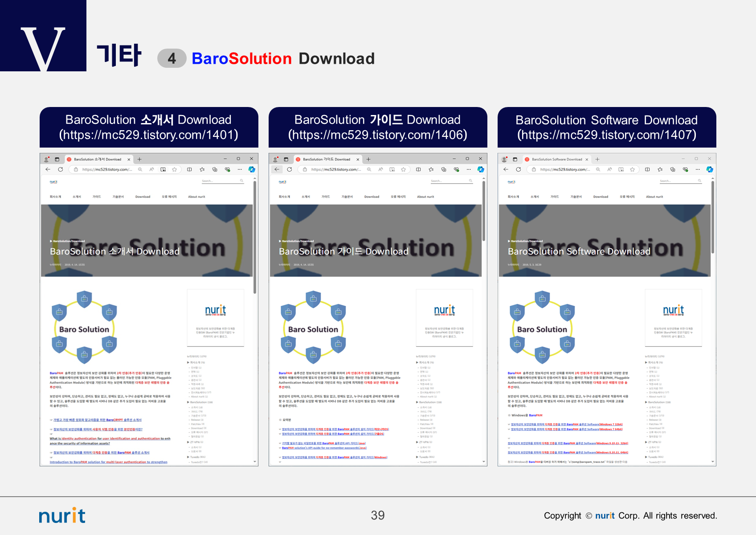Viewport: 756px width, 535px height.
Task: Click Baro Solution shield image on Software Download page
Action: tap(542, 326)
